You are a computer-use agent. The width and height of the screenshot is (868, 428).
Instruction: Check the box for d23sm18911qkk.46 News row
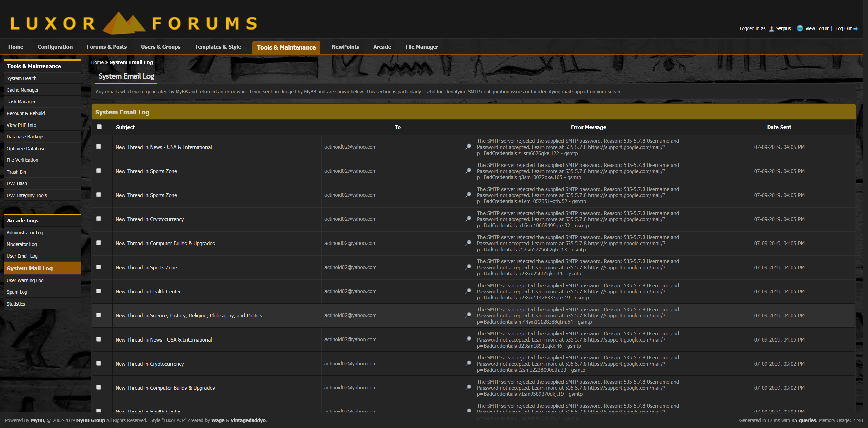pos(99,339)
